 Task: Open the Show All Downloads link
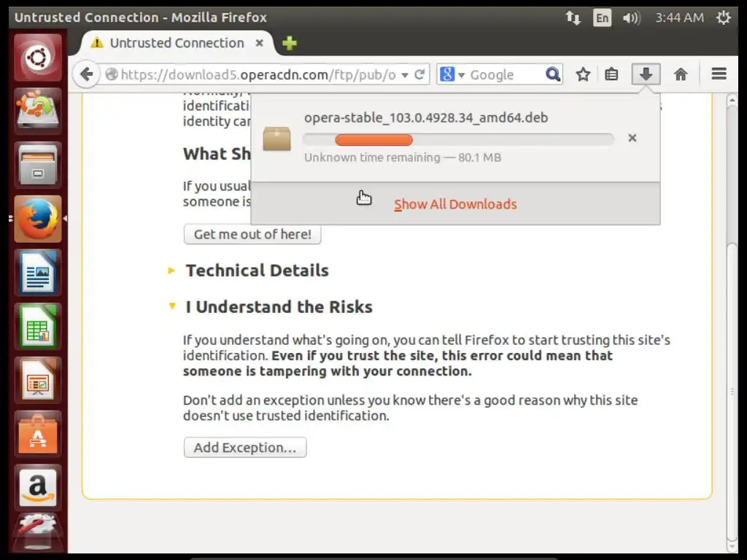click(x=455, y=204)
